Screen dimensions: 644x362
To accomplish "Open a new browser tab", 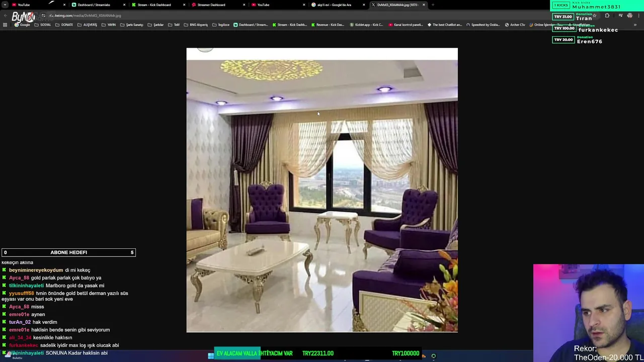I will tap(433, 5).
